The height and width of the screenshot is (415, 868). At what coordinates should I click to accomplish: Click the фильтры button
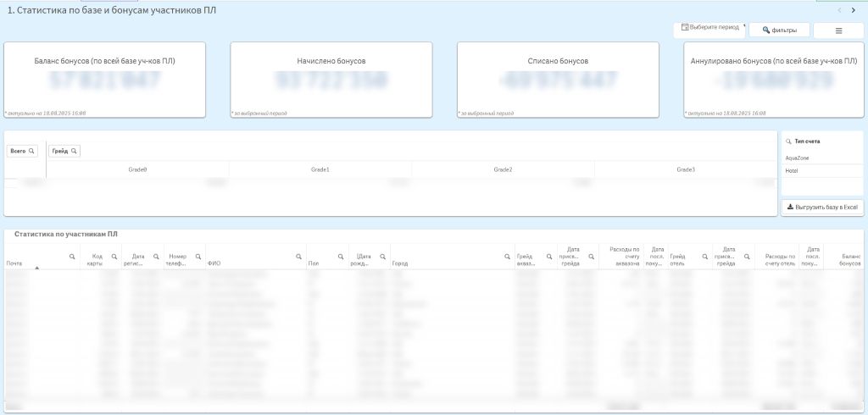click(779, 30)
